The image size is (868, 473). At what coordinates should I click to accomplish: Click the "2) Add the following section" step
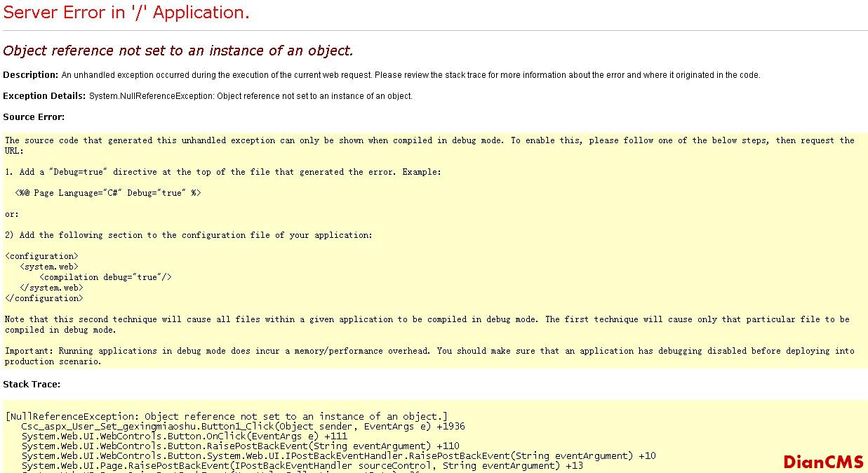point(188,235)
